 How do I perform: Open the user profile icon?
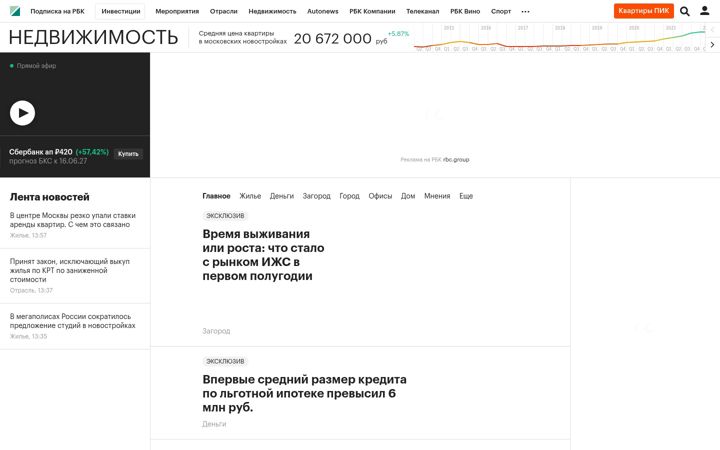[704, 11]
